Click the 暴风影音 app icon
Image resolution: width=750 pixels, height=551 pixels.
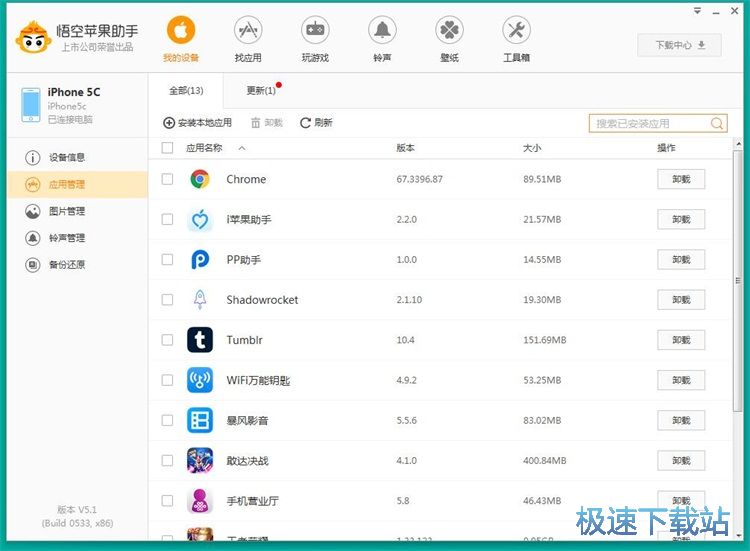pyautogui.click(x=200, y=420)
